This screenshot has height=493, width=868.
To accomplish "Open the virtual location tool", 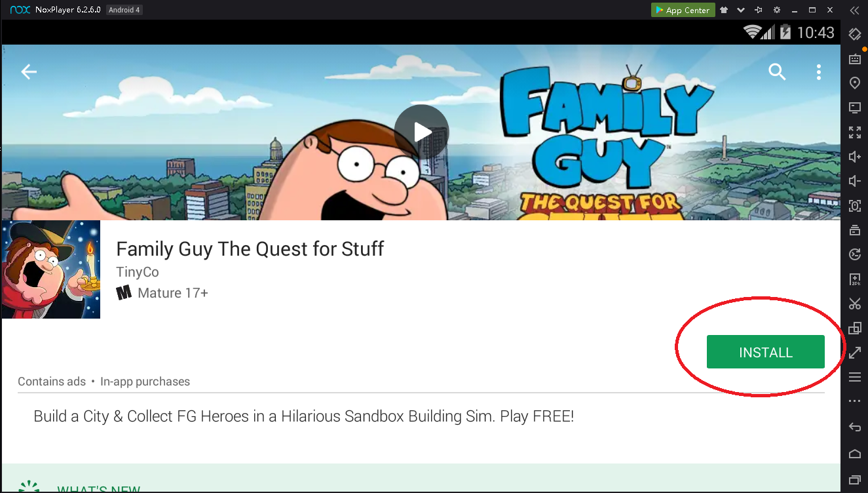I will (x=855, y=83).
